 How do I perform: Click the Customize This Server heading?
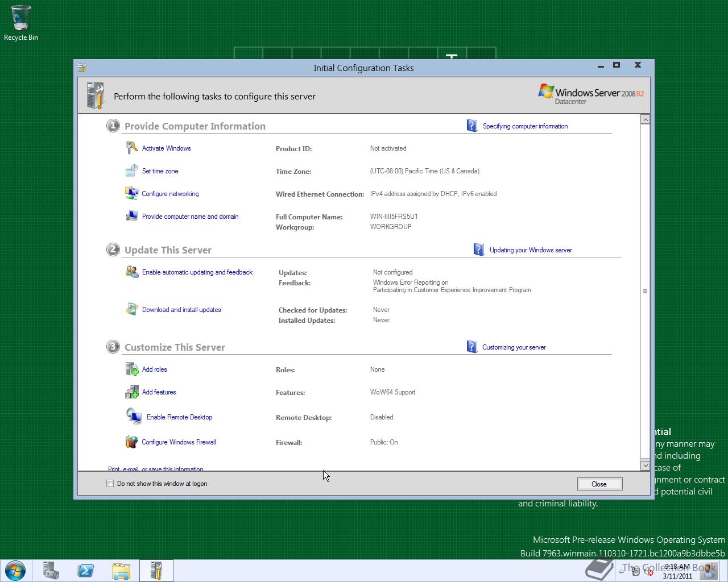tap(175, 347)
